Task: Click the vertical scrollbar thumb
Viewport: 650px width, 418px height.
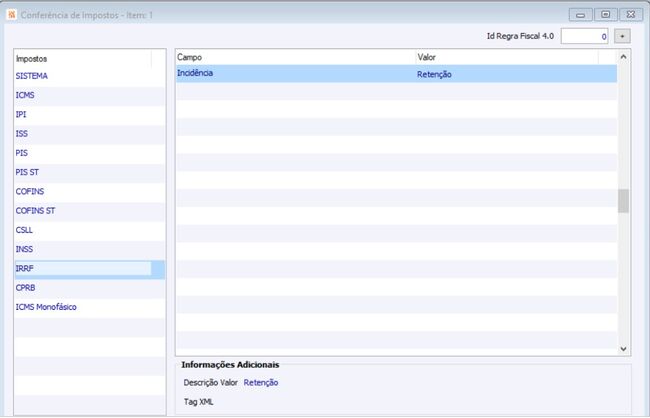Action: tap(623, 201)
